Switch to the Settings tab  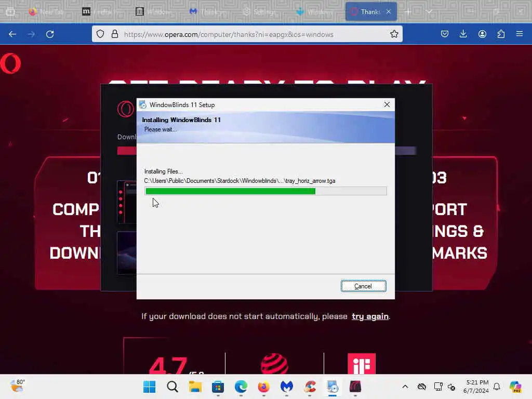(x=263, y=12)
